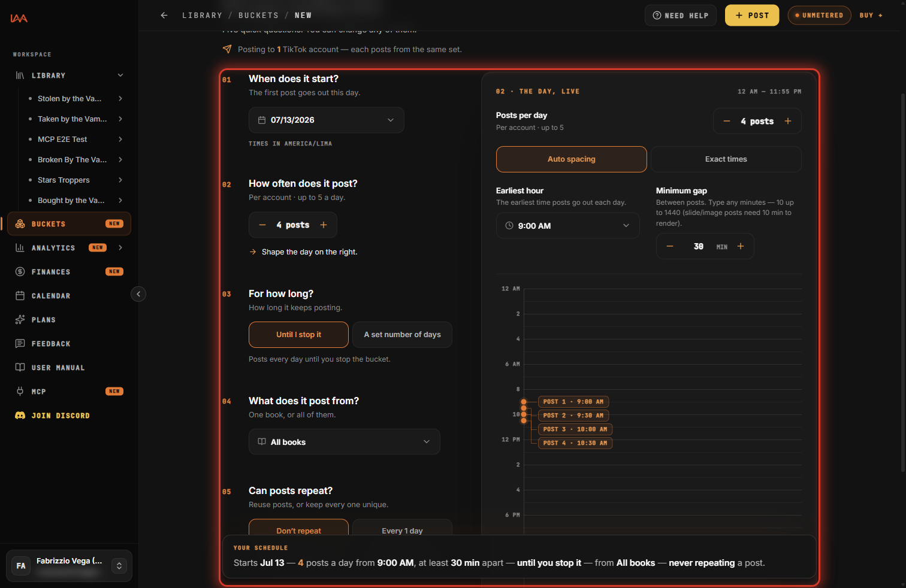Select Every 1 day repeat option
The height and width of the screenshot is (588, 906).
[x=402, y=528]
